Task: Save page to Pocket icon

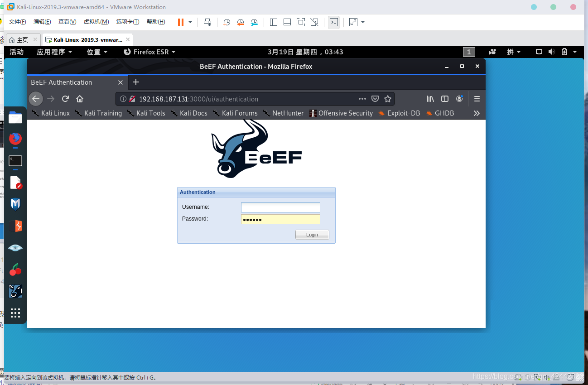Action: [x=375, y=99]
